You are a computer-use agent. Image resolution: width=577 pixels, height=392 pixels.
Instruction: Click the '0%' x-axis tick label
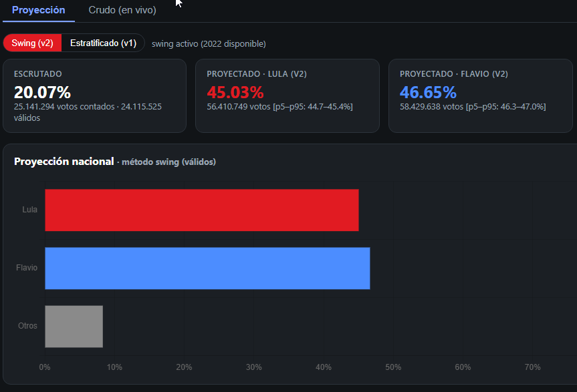45,367
